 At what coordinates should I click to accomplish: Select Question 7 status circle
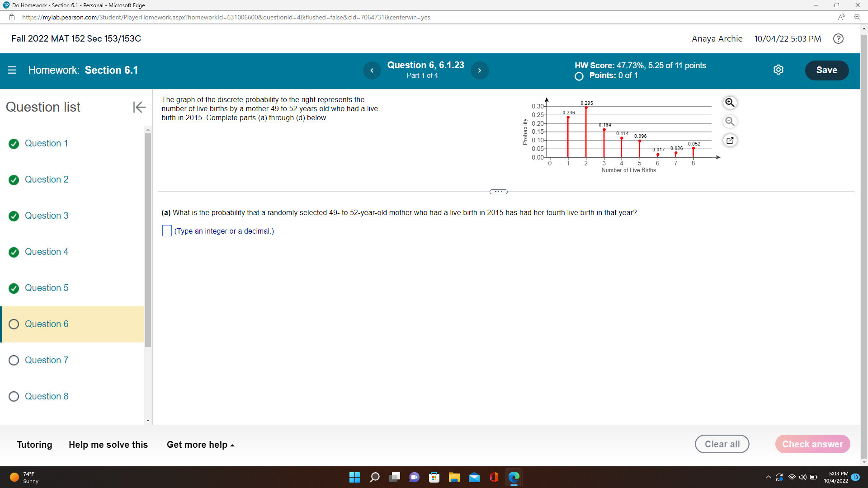click(14, 360)
